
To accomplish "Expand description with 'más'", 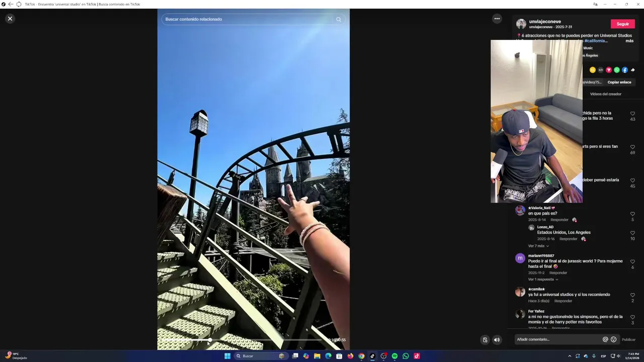I will click(x=629, y=41).
